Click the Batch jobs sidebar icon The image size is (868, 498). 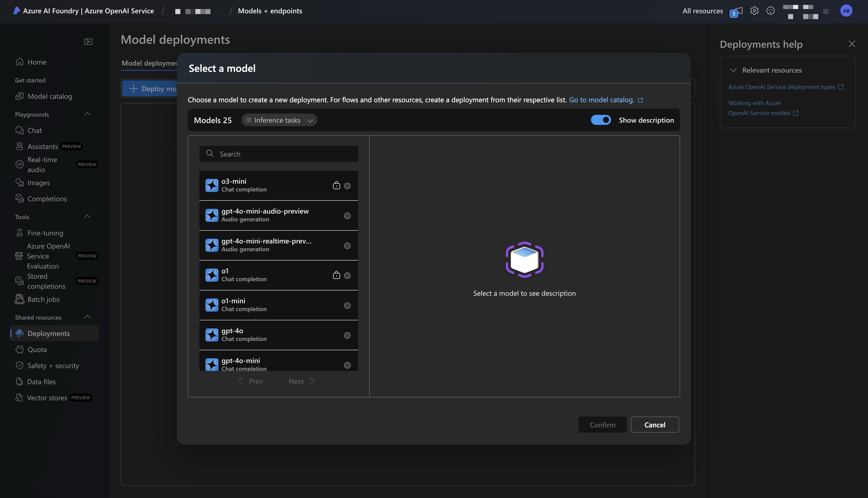point(20,299)
